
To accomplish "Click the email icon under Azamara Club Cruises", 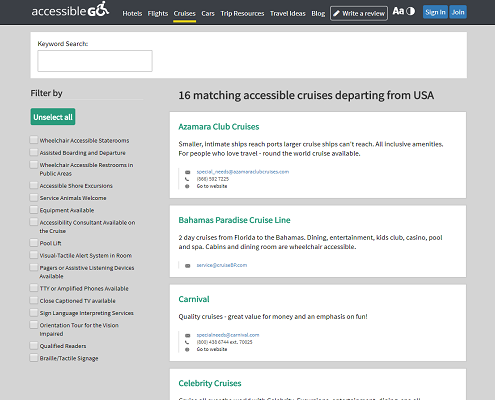I will point(187,172).
